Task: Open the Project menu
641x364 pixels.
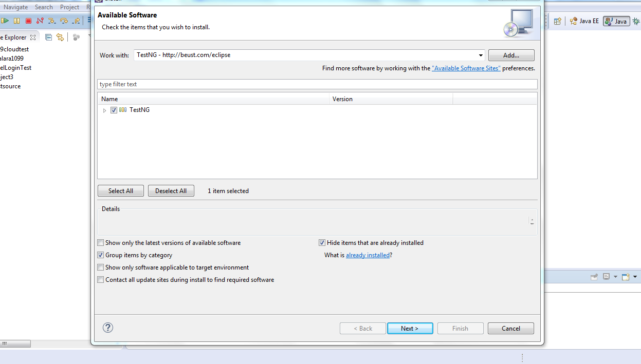Action: pyautogui.click(x=69, y=7)
